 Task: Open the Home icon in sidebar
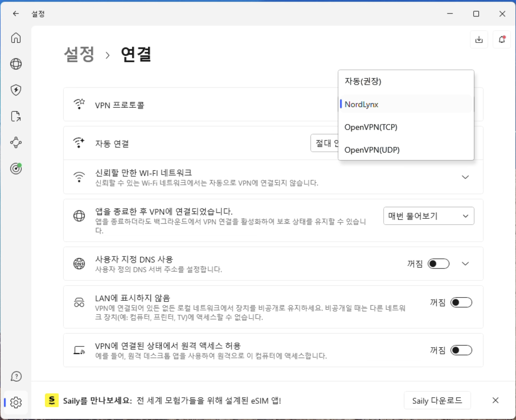(16, 38)
